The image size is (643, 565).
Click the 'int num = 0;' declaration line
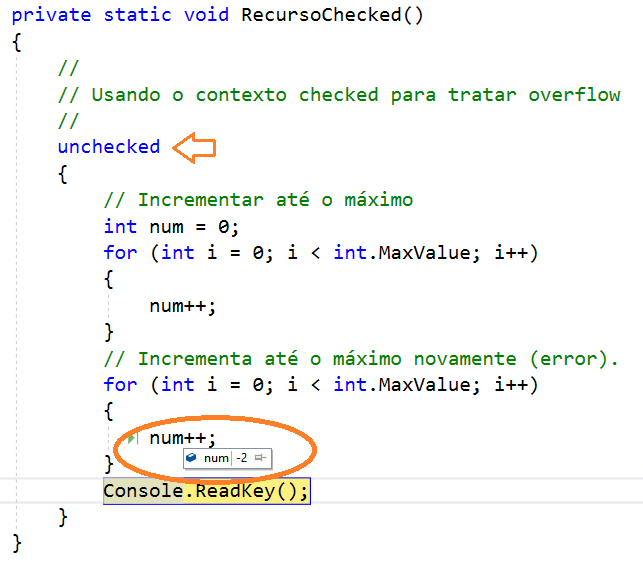click(171, 227)
